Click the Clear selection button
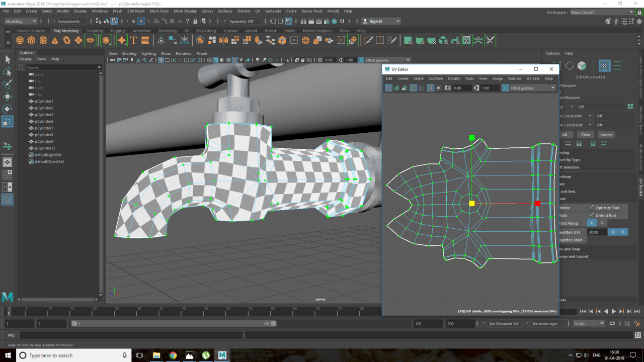The image size is (644, 362). pyautogui.click(x=586, y=135)
